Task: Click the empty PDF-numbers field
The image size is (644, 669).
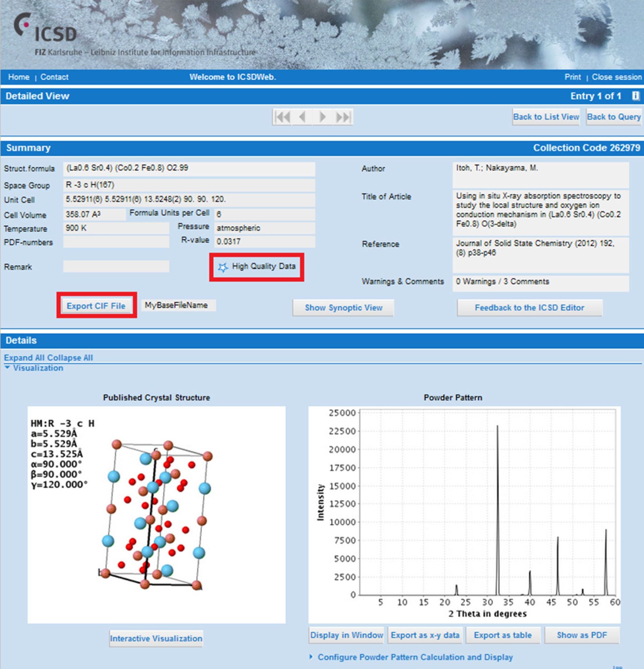Action: coord(116,242)
